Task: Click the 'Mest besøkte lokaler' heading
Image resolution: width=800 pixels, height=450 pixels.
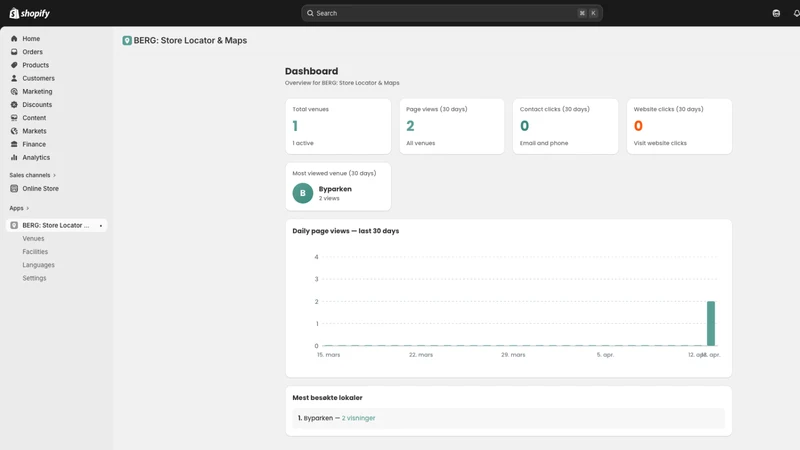Action: coord(327,398)
